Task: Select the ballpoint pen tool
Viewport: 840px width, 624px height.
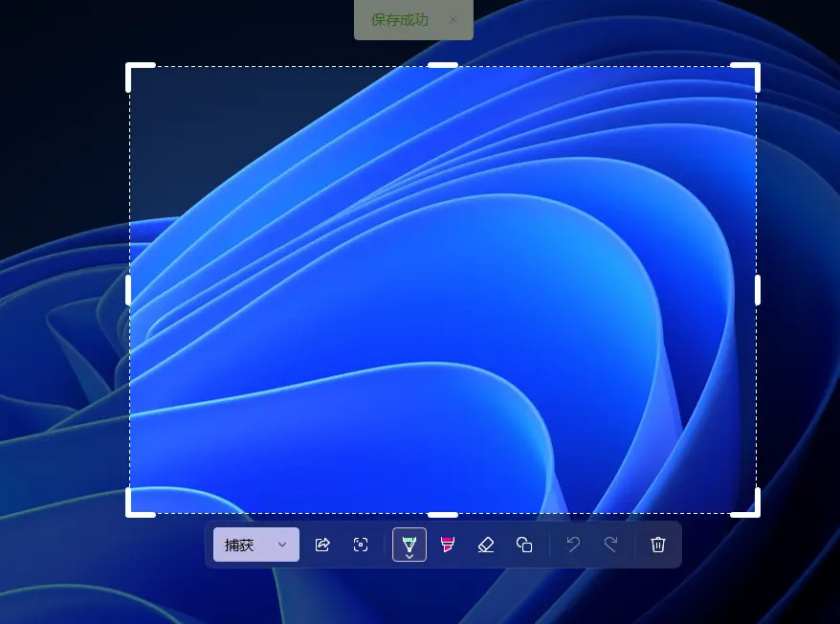Action: [409, 542]
